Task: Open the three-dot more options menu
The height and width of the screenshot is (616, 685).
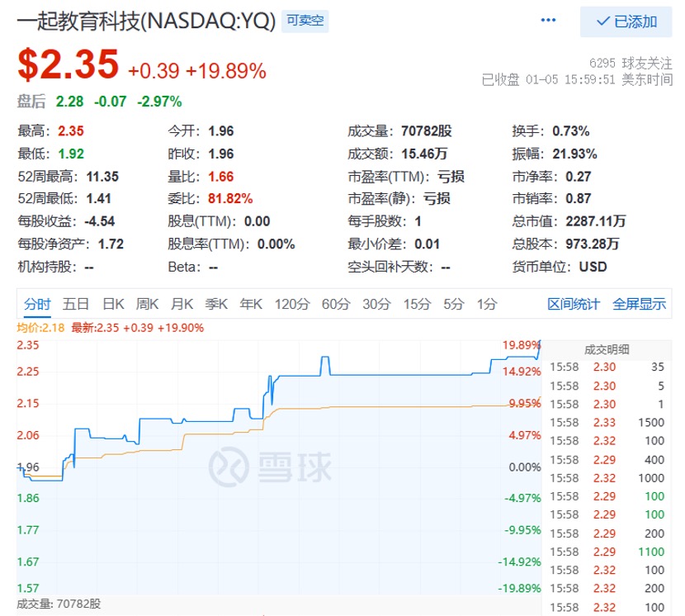Action: point(548,20)
